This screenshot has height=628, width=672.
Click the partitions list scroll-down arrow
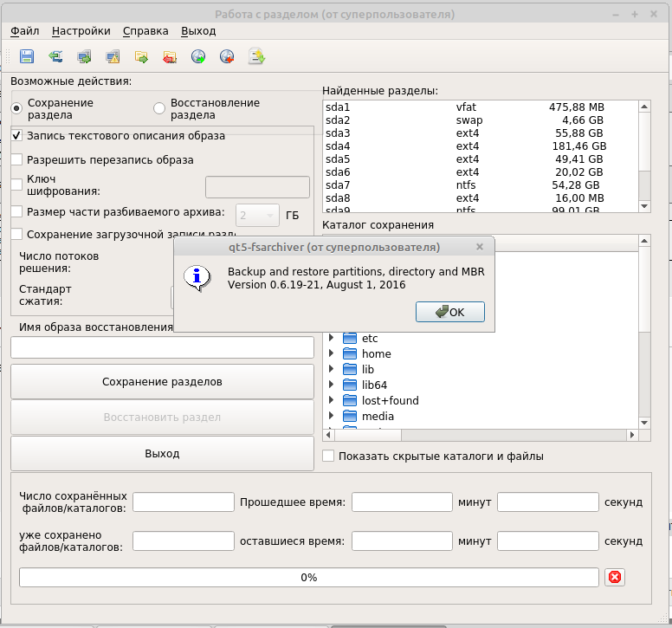click(x=644, y=206)
